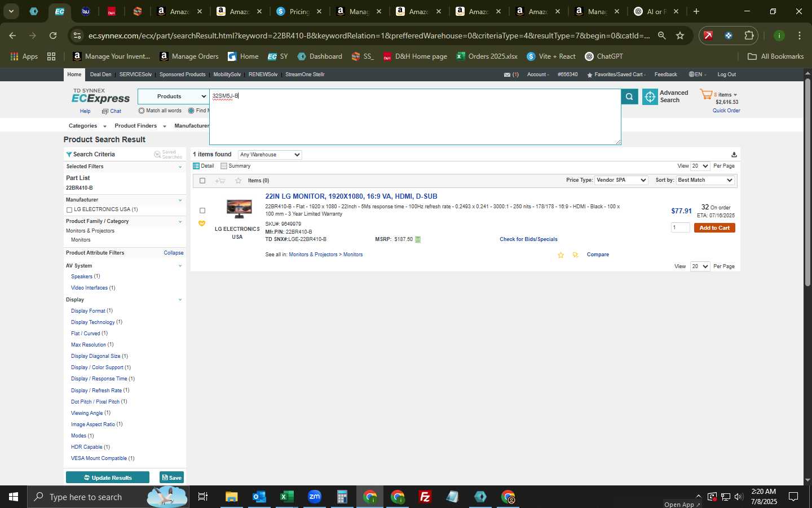Save the search with Save button
This screenshot has height=508, width=812.
click(171, 478)
